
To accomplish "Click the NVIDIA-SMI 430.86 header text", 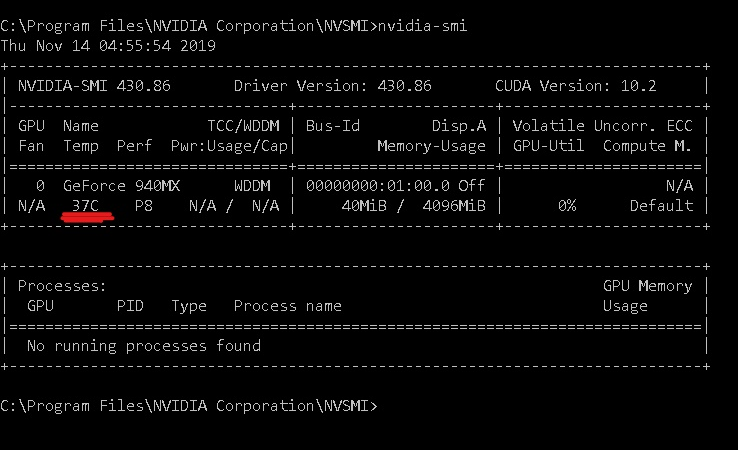I will tap(94, 86).
